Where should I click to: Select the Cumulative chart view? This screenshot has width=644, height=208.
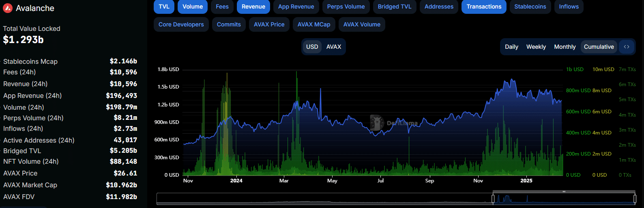point(599,47)
